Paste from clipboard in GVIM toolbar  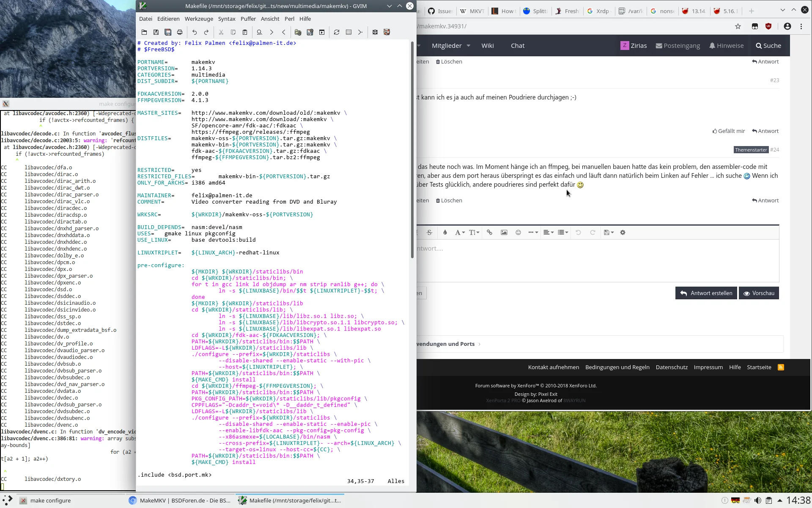(245, 32)
